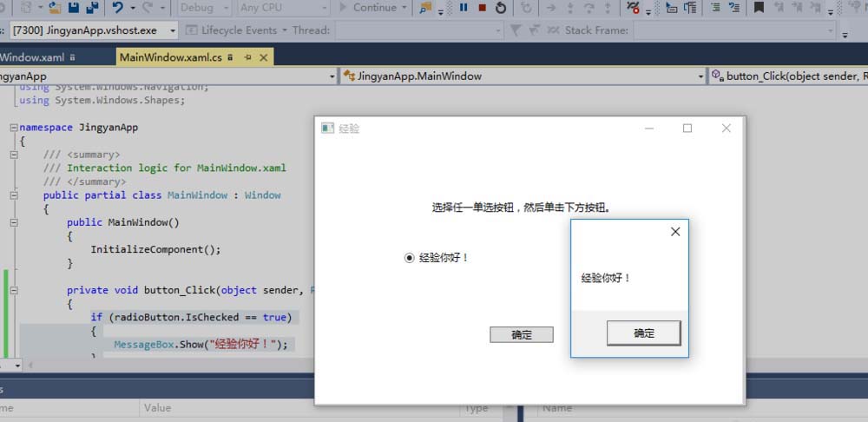The height and width of the screenshot is (422, 868).
Task: Click the Save All icon in toolbar
Action: coord(92,8)
